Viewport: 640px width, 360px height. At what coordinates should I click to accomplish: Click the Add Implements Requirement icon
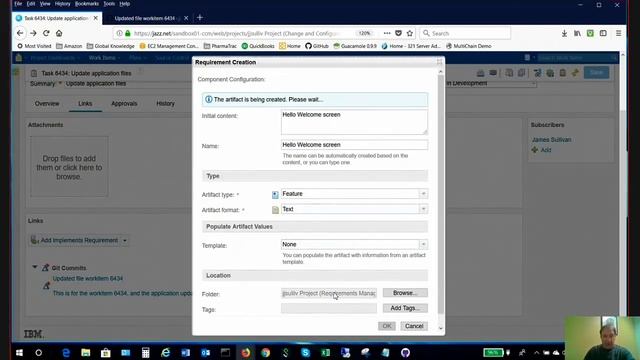click(34, 240)
